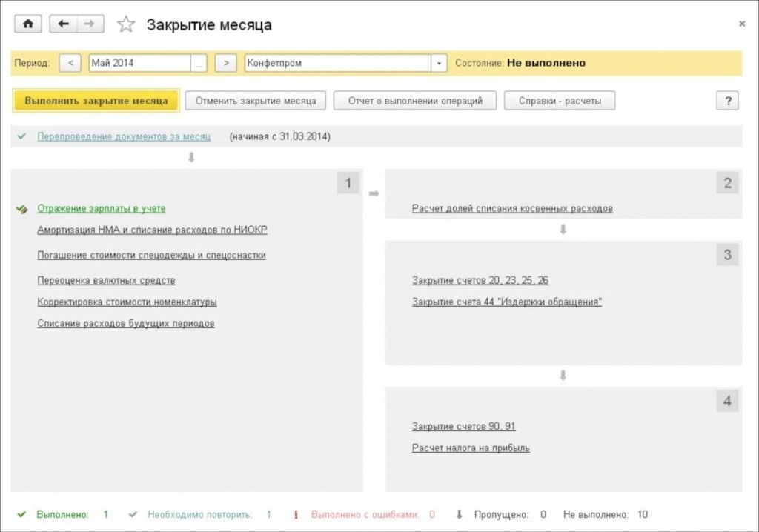Click the state text Не выполнено
The height and width of the screenshot is (532, 759).
[546, 63]
